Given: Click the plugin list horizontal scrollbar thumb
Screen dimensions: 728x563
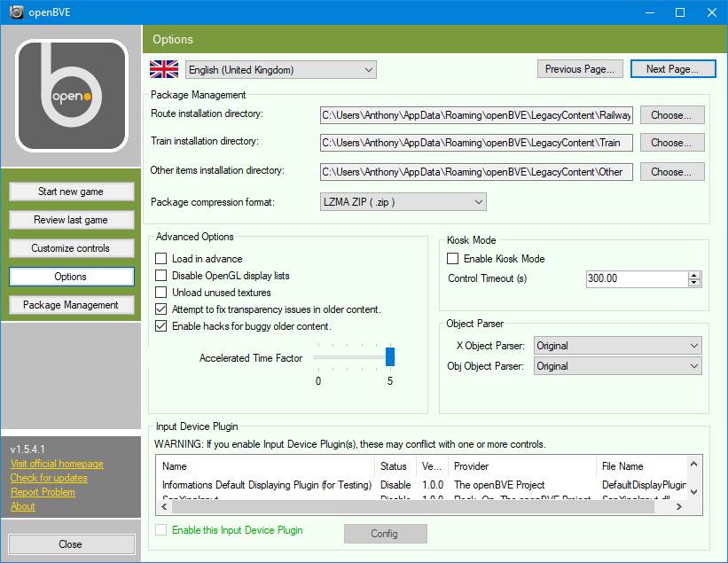Looking at the screenshot, I should tap(412, 507).
